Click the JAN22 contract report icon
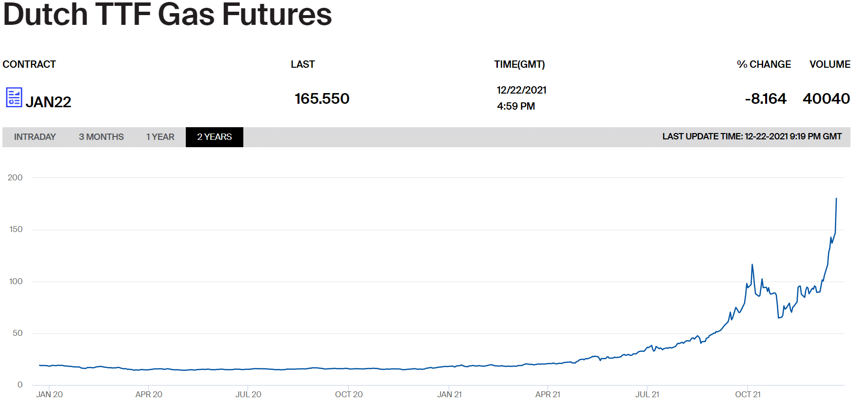This screenshot has width=868, height=405. click(x=14, y=97)
